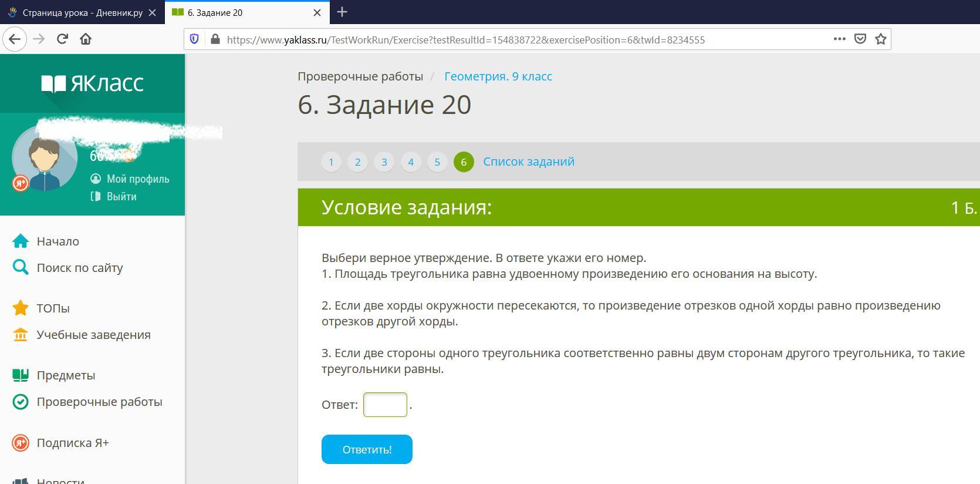Go to exercise number 2
Screen dimensions: 980x484
pos(357,162)
